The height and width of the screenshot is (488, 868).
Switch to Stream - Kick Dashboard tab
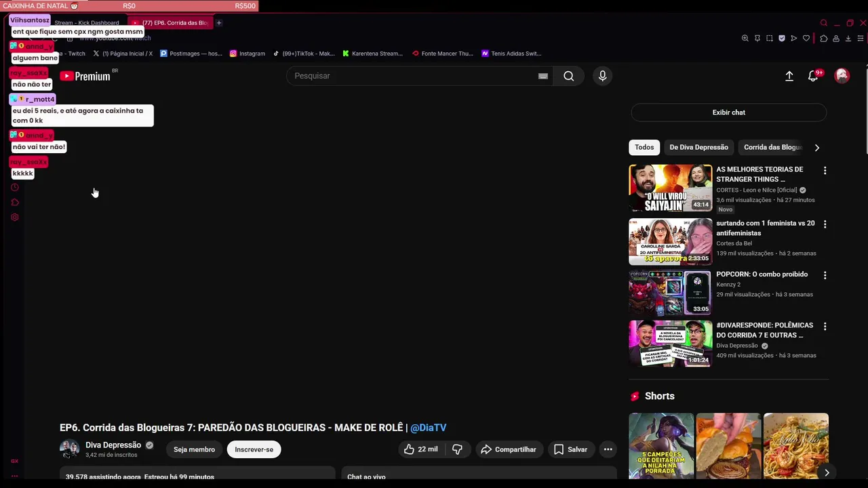86,23
